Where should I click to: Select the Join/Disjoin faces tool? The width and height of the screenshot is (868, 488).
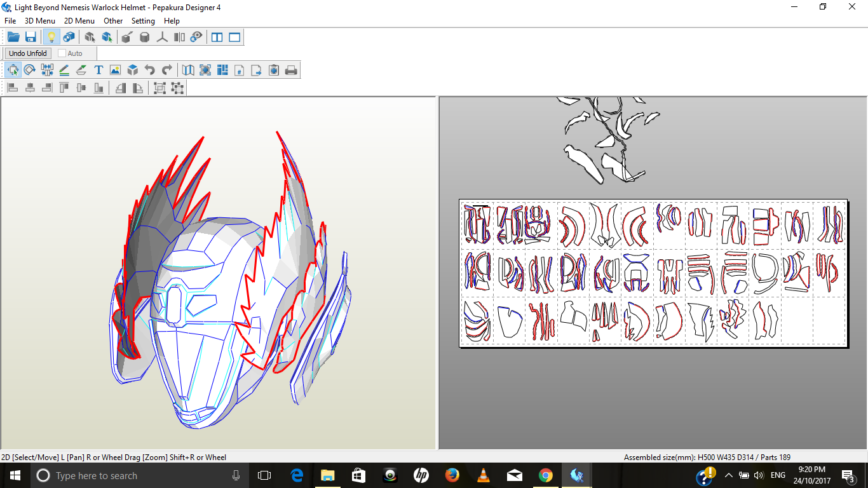pos(47,70)
